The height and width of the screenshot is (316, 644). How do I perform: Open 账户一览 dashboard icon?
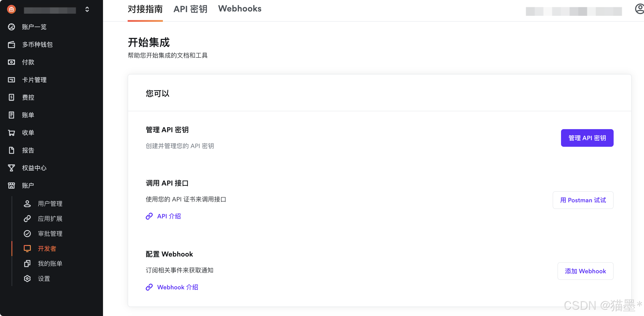coord(11,27)
